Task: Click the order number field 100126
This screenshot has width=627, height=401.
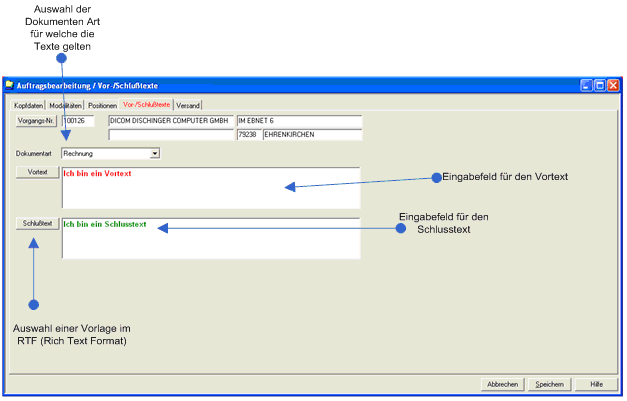Action: [x=78, y=121]
